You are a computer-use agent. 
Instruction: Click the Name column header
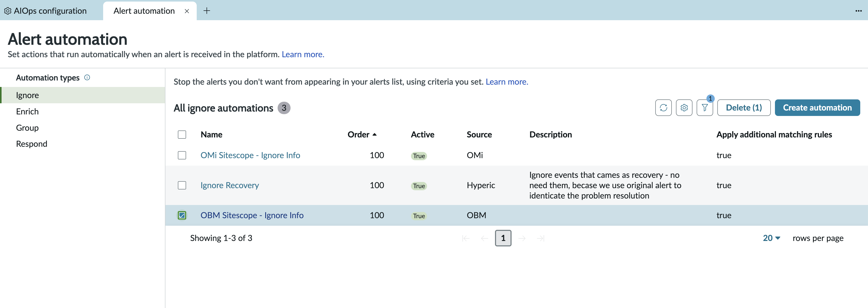tap(211, 135)
